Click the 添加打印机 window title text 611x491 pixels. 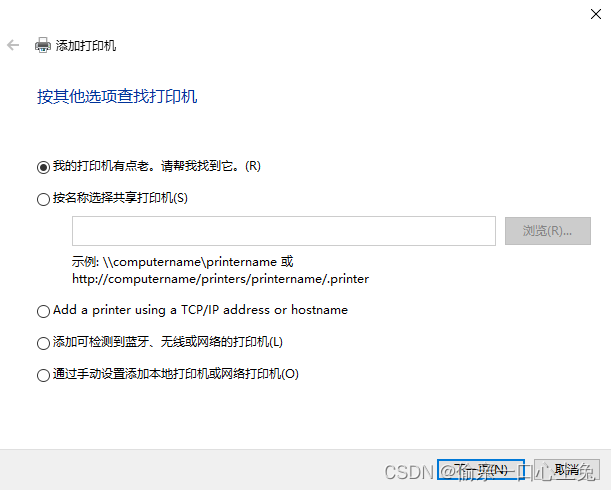[86, 46]
